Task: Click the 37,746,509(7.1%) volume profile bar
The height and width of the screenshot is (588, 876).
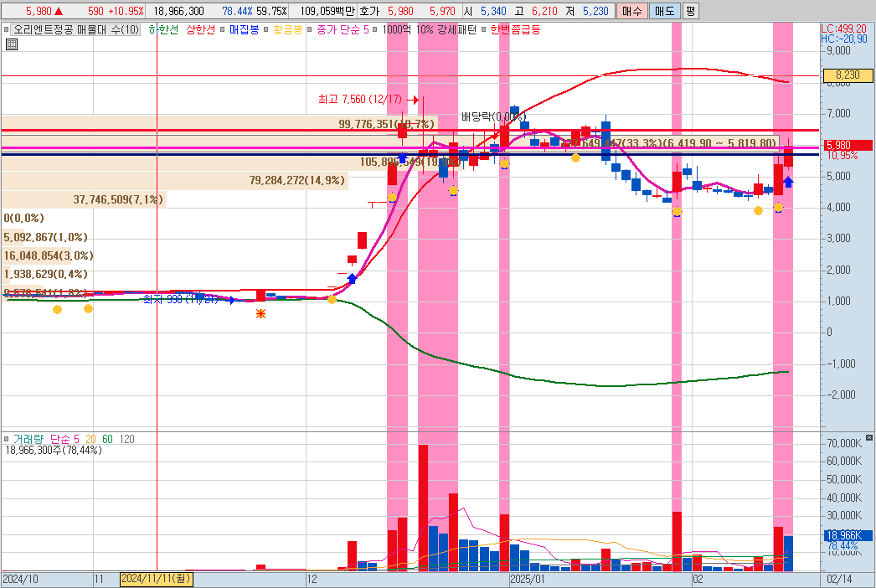Action: 84,199
